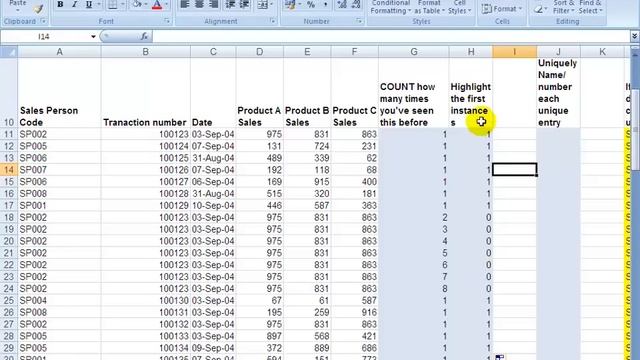Select row 25 header

[x=9, y=300]
